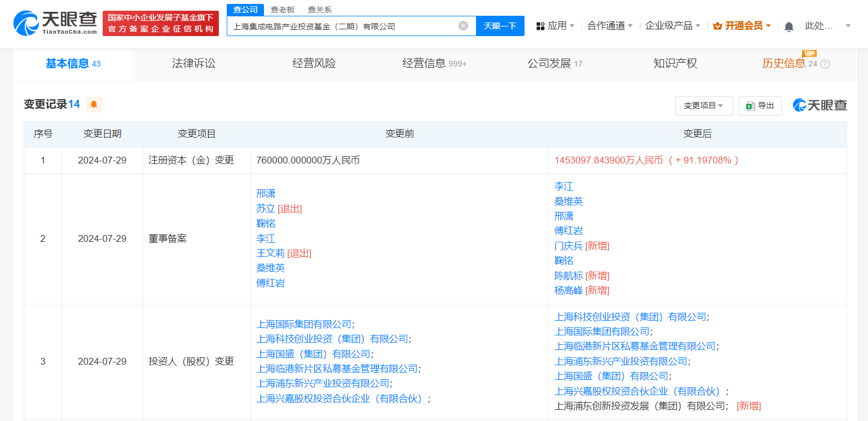Click the Excel icon on the 导出 button
Screen dimensions: 868x421
(751, 105)
